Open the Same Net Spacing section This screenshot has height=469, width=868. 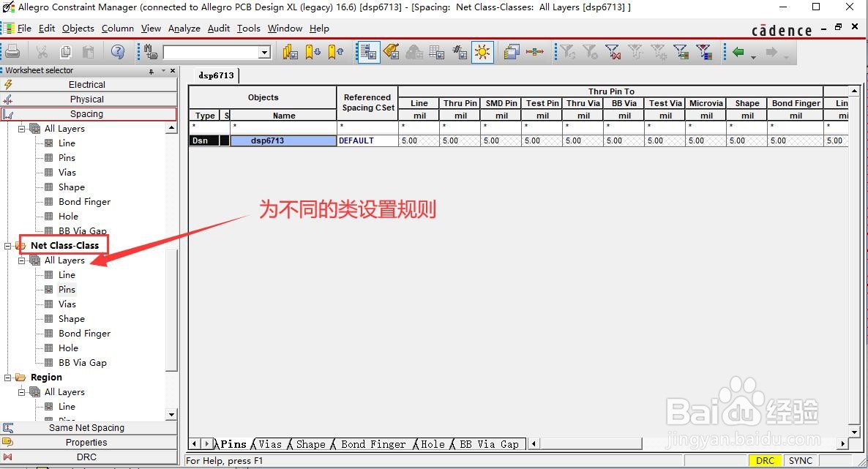pos(89,427)
